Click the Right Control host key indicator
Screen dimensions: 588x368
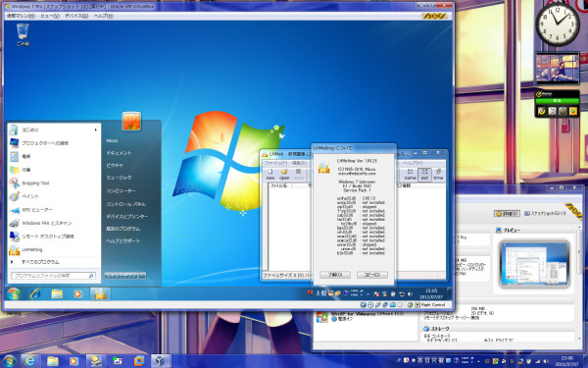click(429, 305)
